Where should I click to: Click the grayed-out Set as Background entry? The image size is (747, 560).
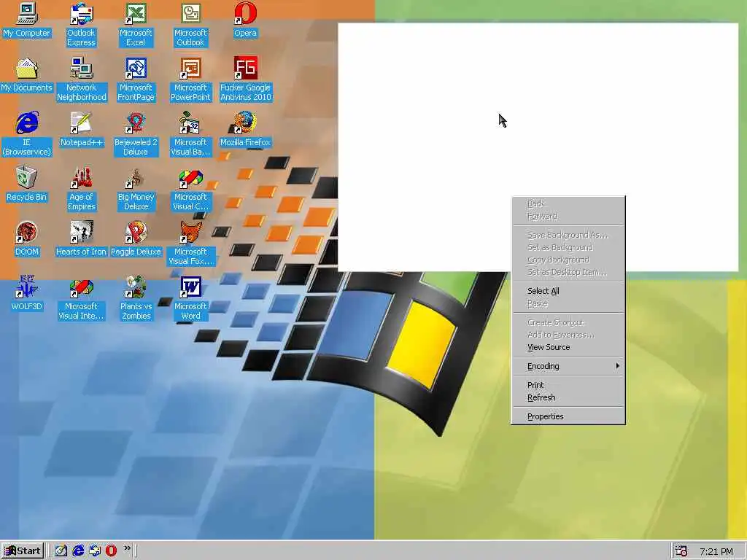click(x=568, y=247)
